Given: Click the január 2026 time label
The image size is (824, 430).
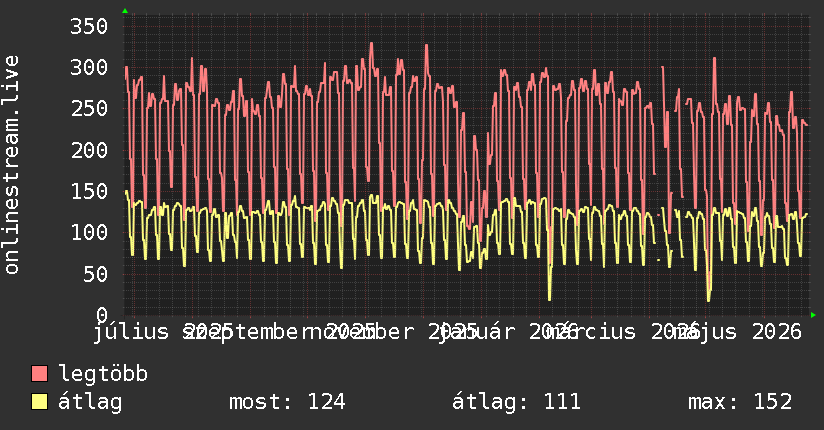Looking at the screenshot, I should pyautogui.click(x=508, y=332).
